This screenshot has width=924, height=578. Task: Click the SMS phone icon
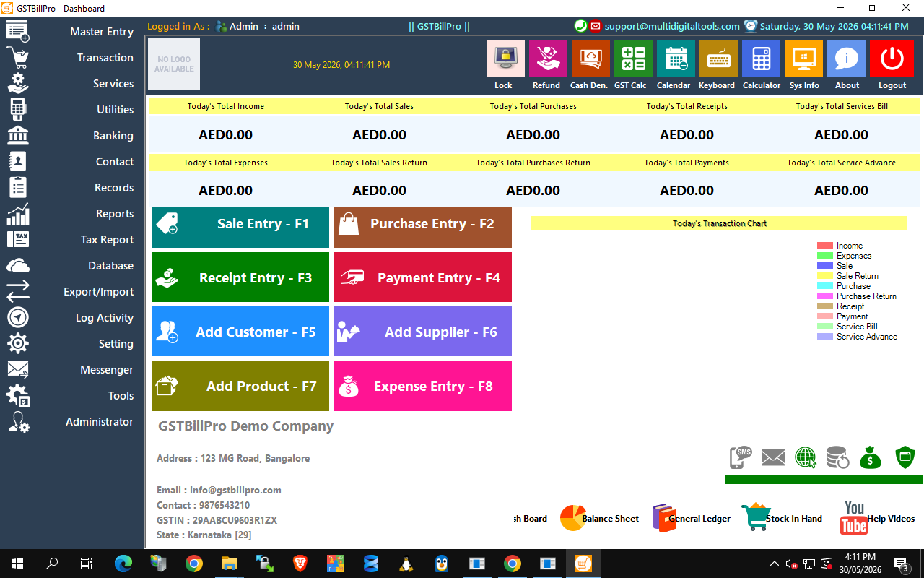[741, 457]
